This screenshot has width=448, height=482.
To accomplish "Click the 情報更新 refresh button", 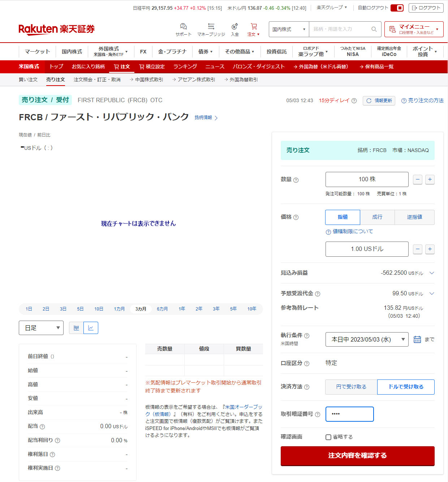I will pos(379,101).
